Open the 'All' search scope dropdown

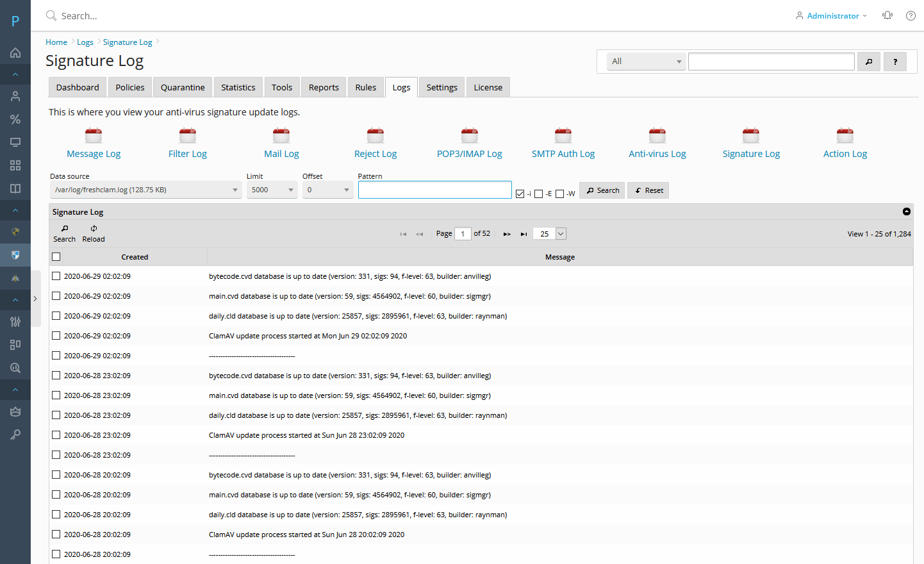[647, 62]
